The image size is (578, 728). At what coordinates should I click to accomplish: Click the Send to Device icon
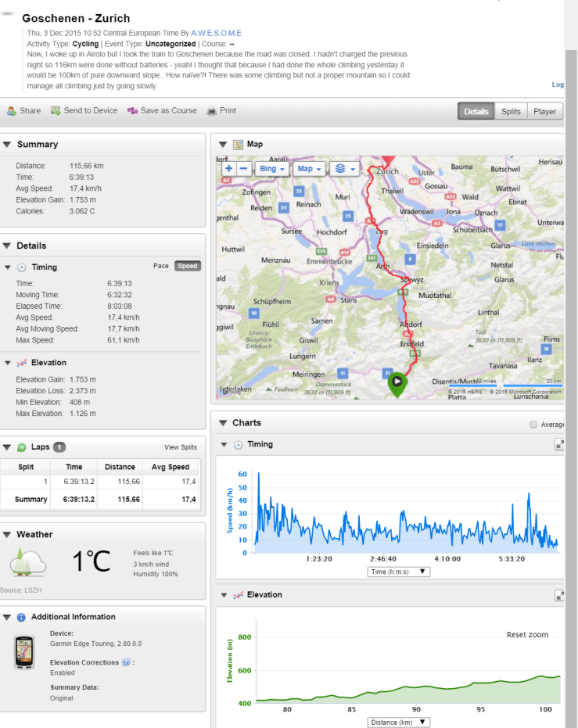pos(56,111)
